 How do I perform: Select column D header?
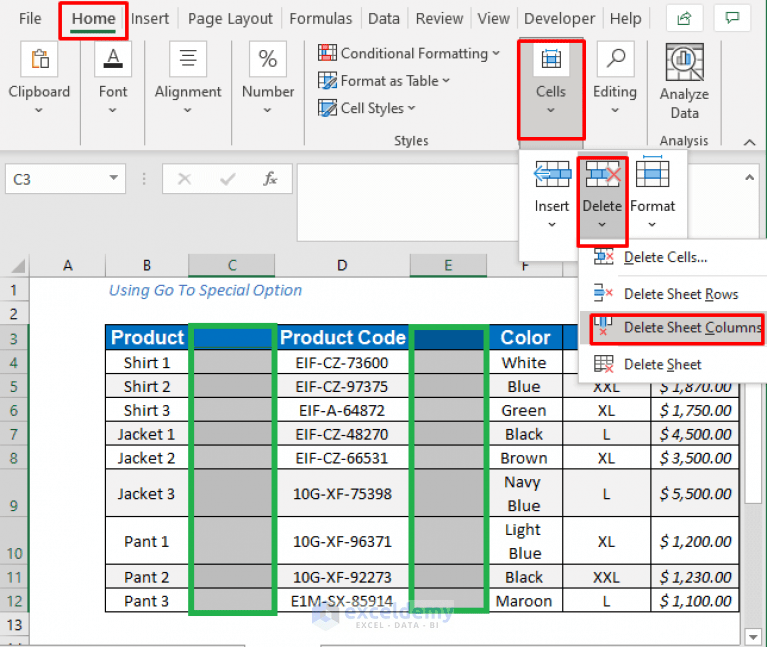click(342, 266)
